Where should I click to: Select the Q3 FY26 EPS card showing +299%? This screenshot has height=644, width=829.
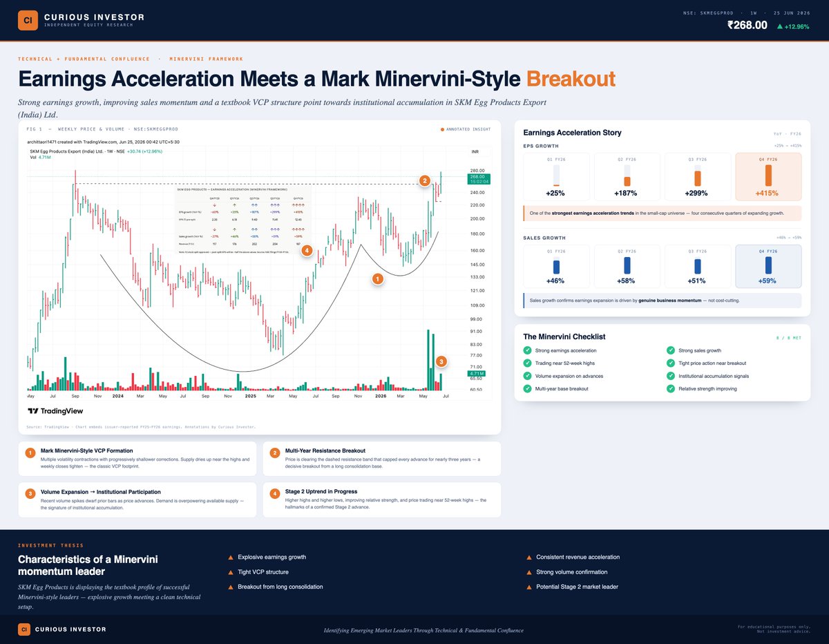click(x=698, y=177)
